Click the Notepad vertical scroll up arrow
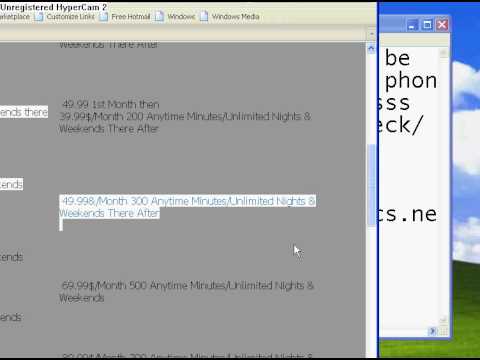Screen dimensions: 480x360 click(443, 52)
